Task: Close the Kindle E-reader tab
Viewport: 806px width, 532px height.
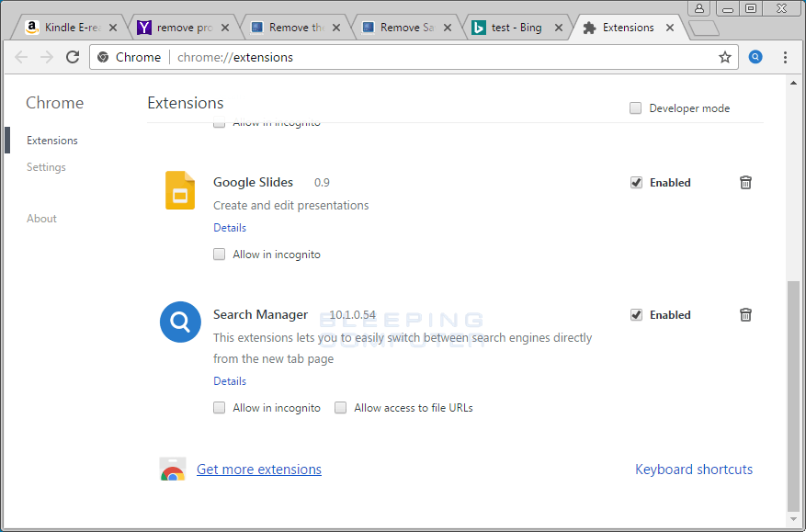Action: pyautogui.click(x=113, y=28)
